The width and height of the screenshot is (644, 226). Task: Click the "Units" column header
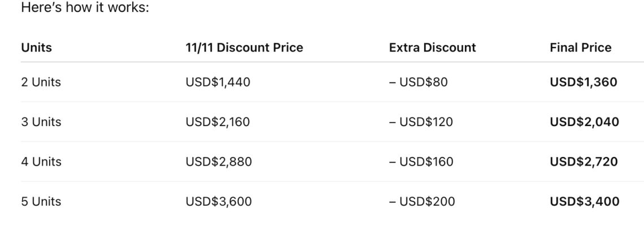[36, 48]
